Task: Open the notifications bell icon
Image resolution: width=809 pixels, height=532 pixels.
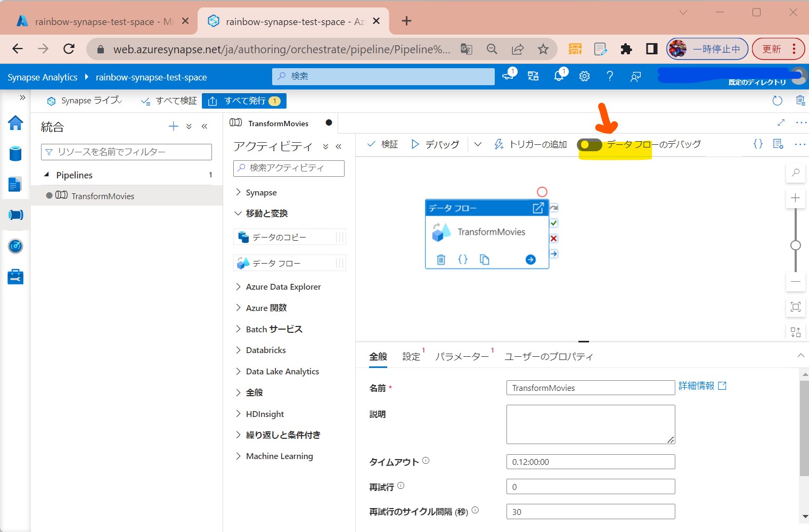Action: coord(559,76)
